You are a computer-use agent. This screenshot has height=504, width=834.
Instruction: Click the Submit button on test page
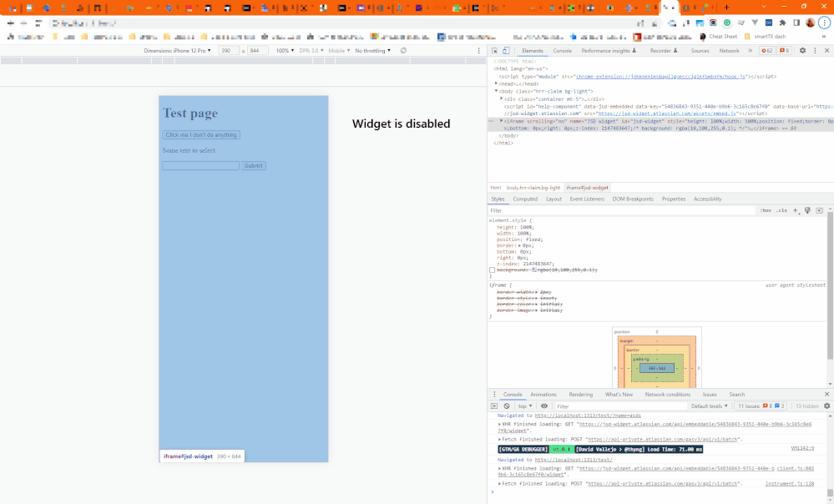click(x=253, y=166)
